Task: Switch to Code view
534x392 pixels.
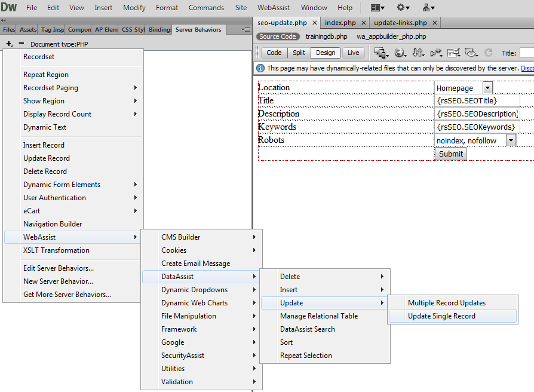Action: (274, 53)
